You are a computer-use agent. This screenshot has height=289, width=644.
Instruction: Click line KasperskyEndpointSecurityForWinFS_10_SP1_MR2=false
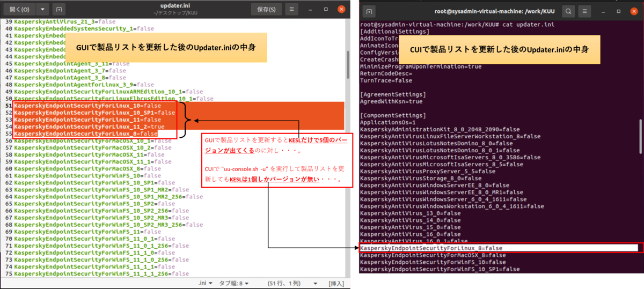click(x=101, y=190)
